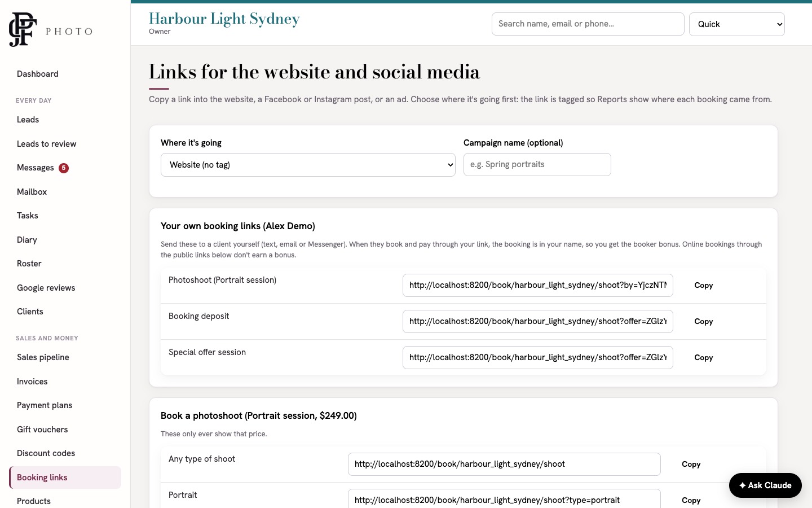
Task: Click the Your own booking links heading
Action: pyautogui.click(x=238, y=226)
